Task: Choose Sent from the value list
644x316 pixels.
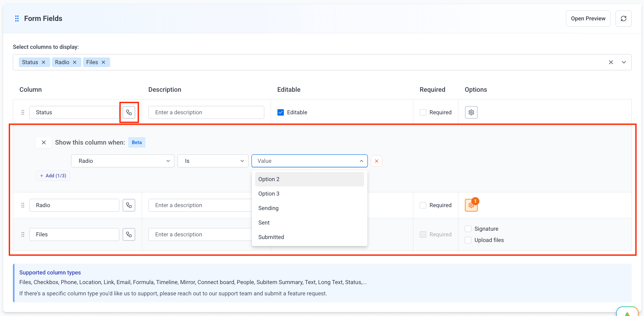Action: coord(310,223)
